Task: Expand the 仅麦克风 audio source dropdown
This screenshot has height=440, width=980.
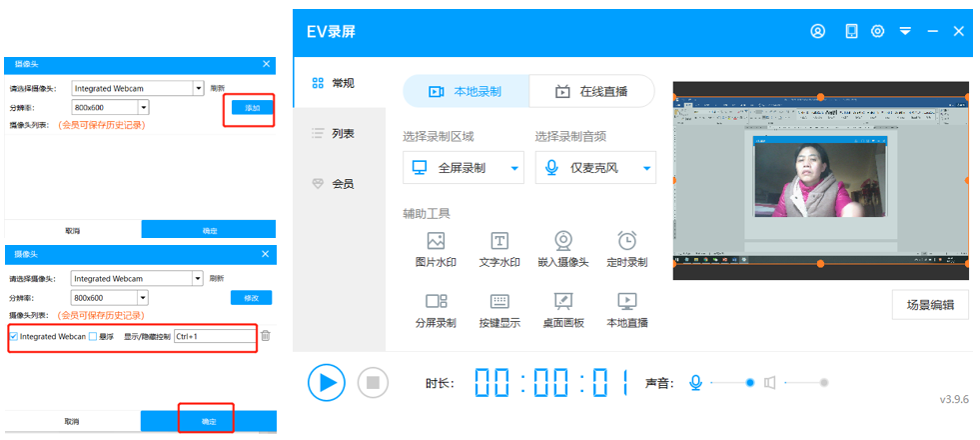Action: pyautogui.click(x=647, y=168)
